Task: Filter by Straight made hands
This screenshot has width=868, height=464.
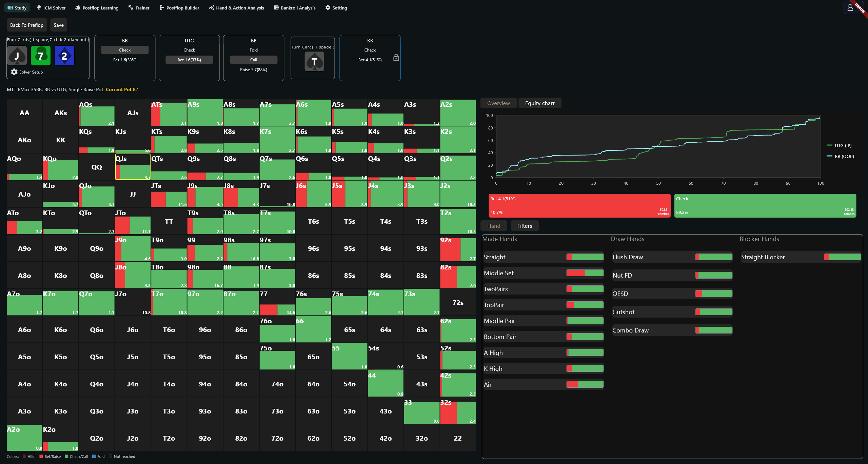Action: coord(544,257)
